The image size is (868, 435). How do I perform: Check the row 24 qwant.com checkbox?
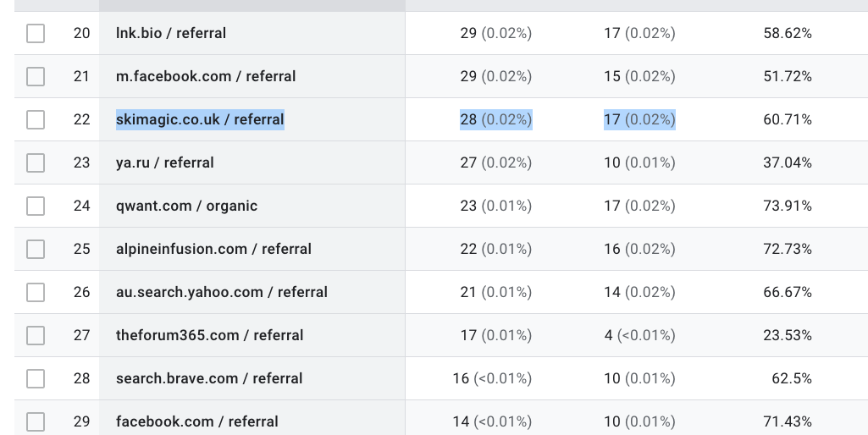tap(36, 206)
